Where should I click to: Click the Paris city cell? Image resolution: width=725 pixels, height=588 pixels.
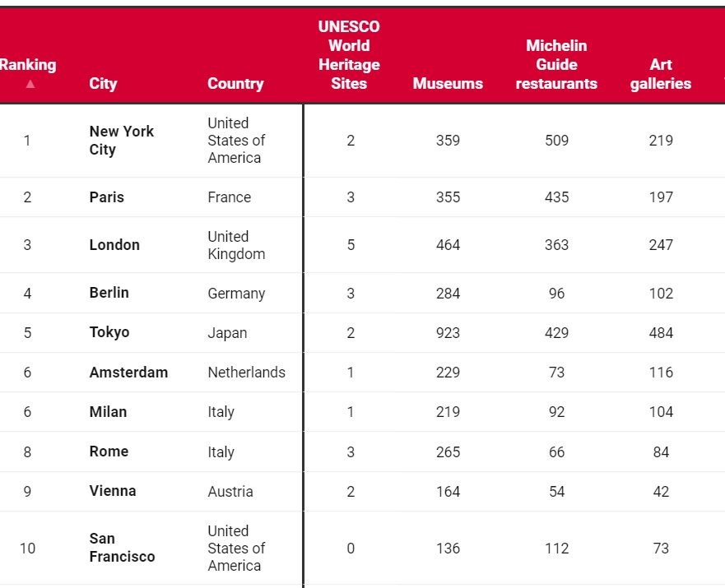[x=107, y=197]
